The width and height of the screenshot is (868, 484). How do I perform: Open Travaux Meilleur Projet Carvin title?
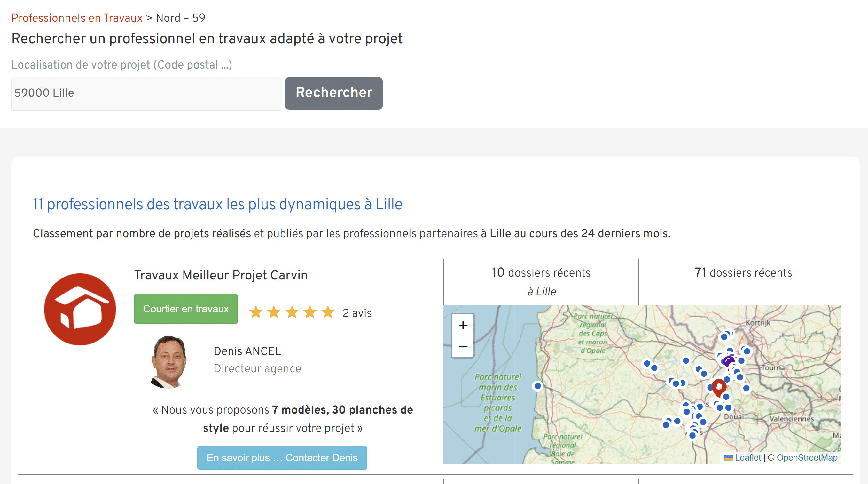tap(221, 275)
